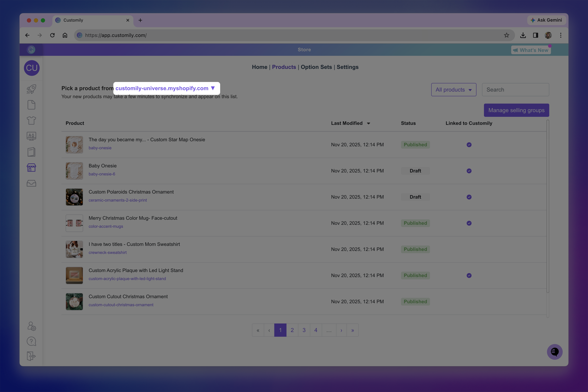The height and width of the screenshot is (392, 588).
Task: Open the user settings icon in sidebar
Action: [x=32, y=326]
